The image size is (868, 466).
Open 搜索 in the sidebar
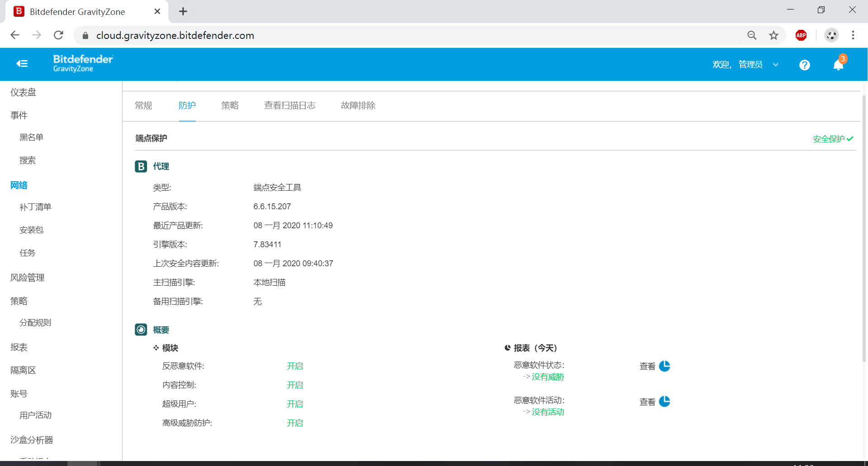[28, 160]
